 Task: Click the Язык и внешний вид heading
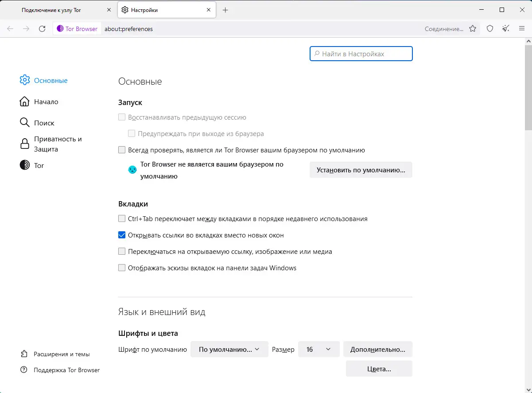coord(162,312)
